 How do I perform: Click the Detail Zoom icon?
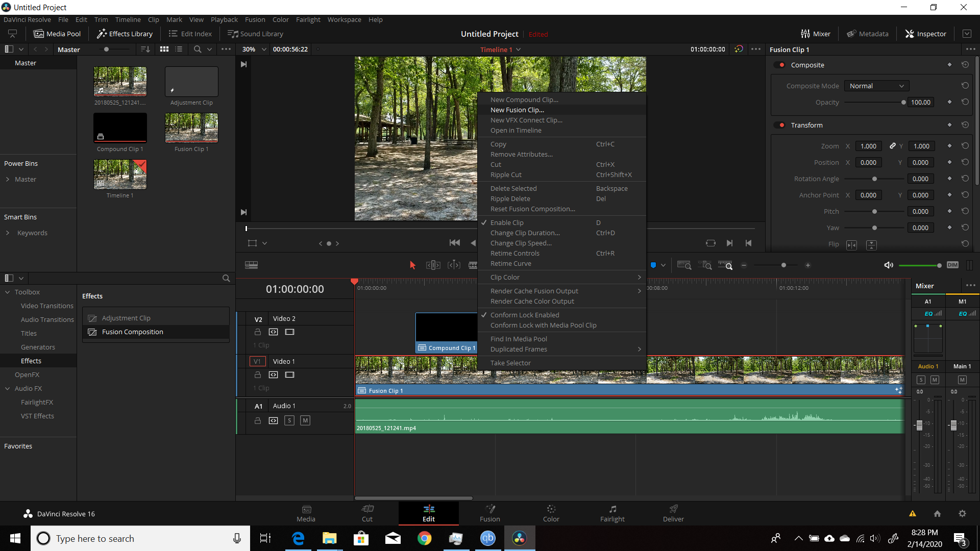tap(705, 265)
